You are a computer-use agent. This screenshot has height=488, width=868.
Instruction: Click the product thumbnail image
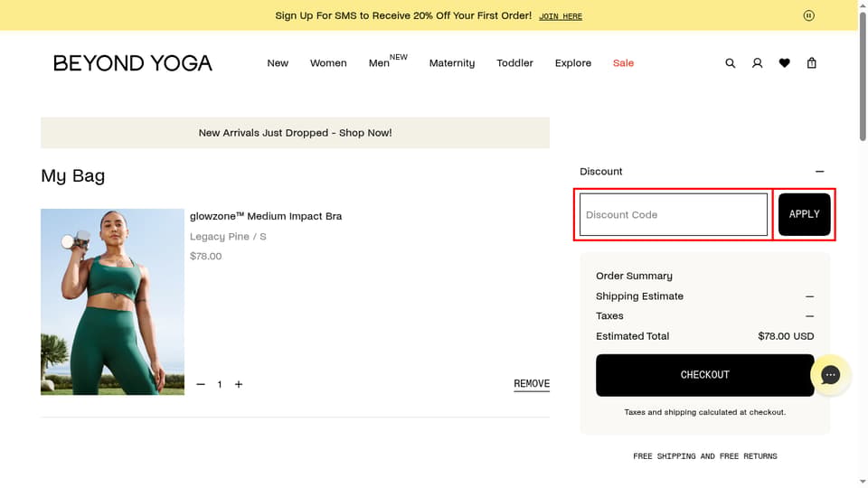point(112,302)
